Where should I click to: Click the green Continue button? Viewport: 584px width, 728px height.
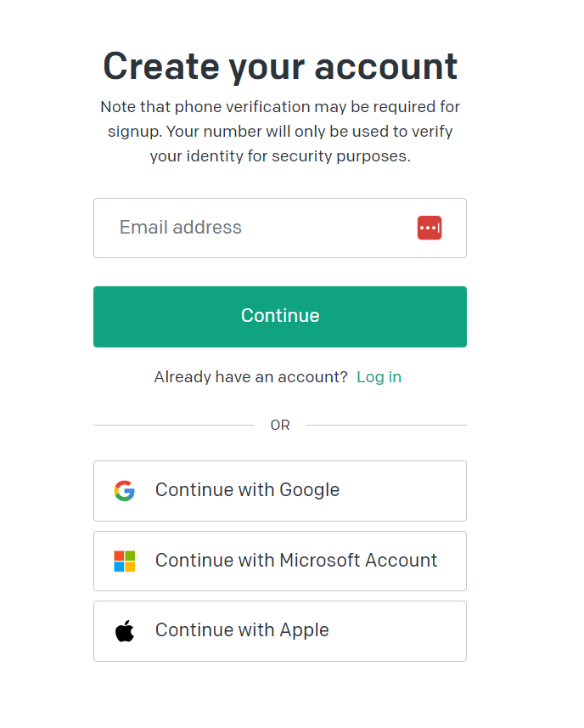[x=280, y=317]
